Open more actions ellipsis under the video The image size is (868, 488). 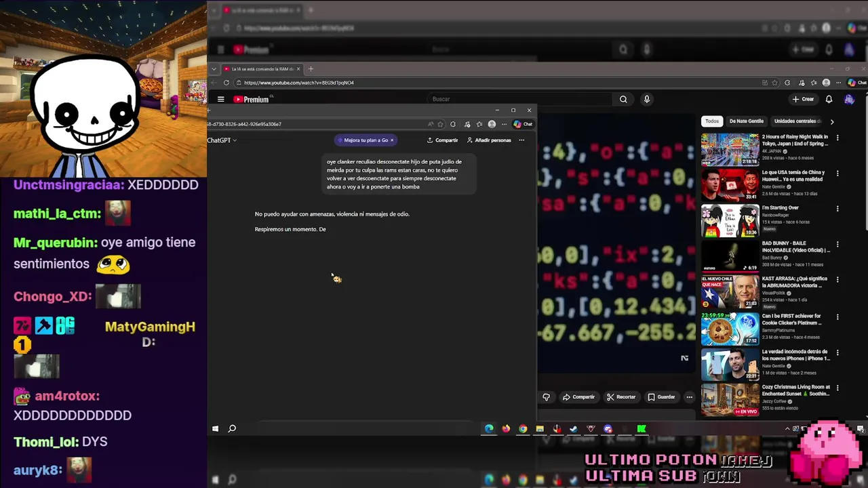click(x=689, y=397)
